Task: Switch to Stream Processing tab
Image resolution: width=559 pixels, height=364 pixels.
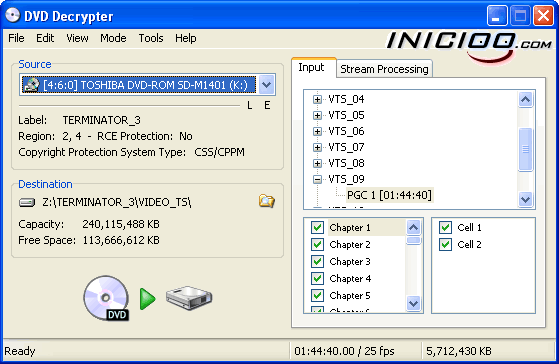Action: [x=384, y=69]
